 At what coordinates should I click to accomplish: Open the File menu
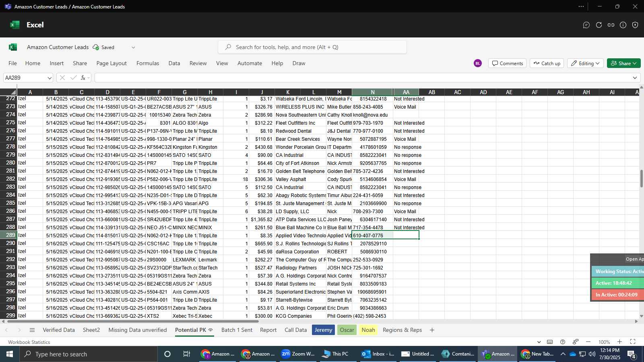point(13,63)
